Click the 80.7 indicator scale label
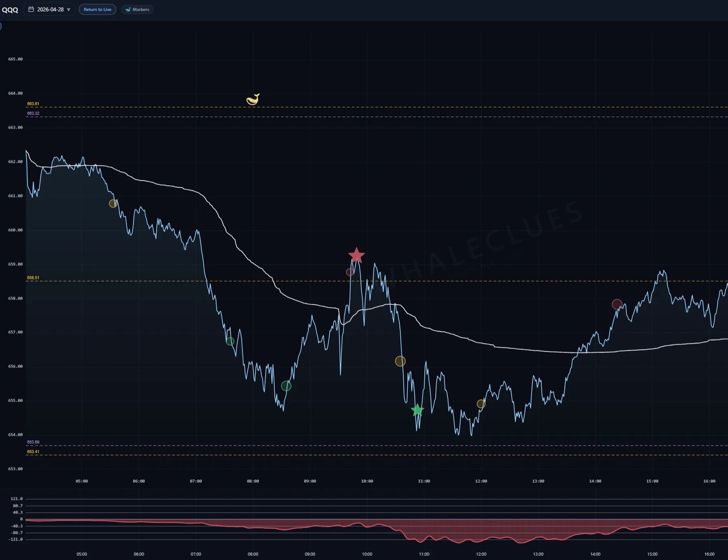 (x=18, y=506)
